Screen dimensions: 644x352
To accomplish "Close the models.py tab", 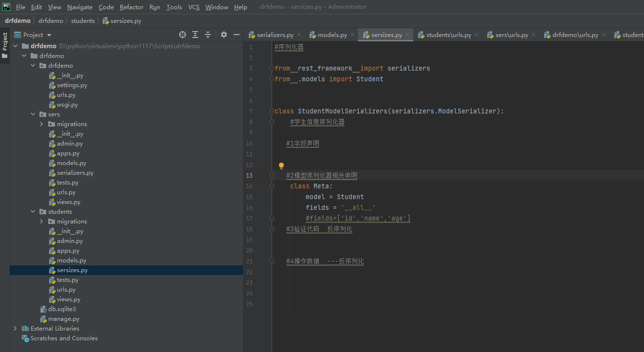I will [x=352, y=35].
